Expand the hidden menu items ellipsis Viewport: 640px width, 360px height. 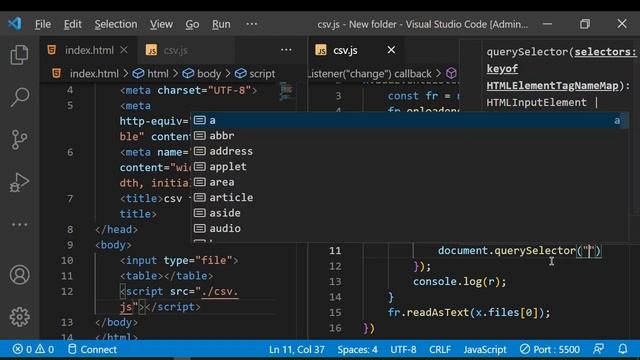[252, 24]
